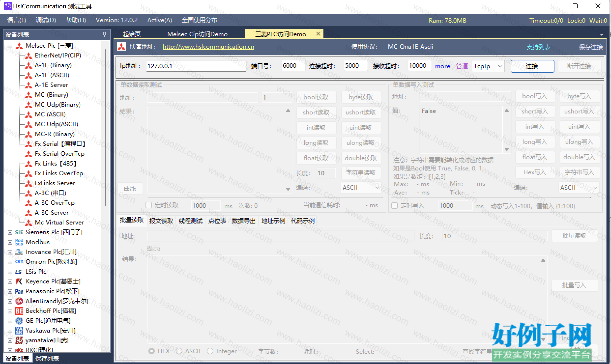Click the icon next to A-1E (Binary)
The height and width of the screenshot is (364, 611).
pos(29,66)
